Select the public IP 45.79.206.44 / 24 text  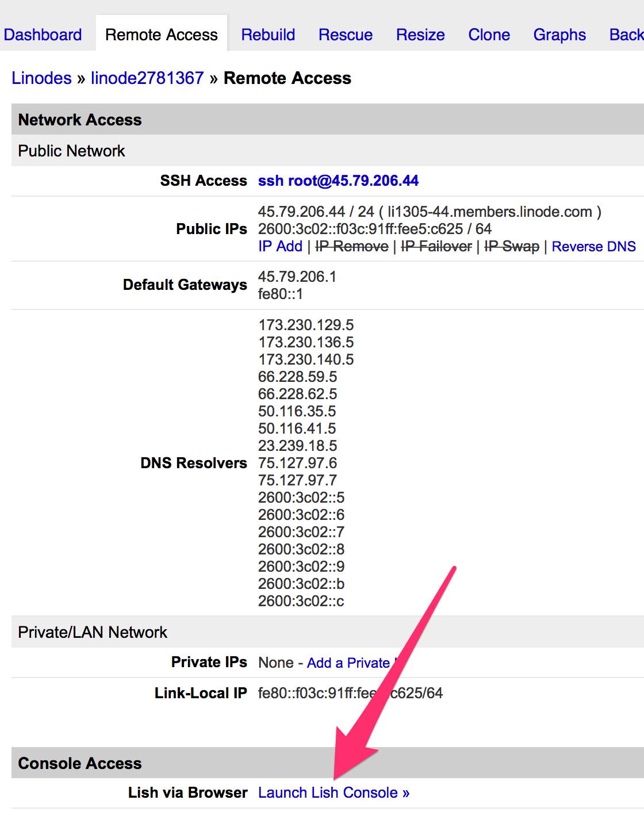coord(316,212)
